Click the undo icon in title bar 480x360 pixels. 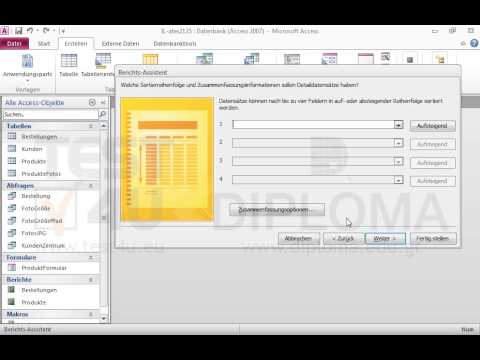click(30, 31)
